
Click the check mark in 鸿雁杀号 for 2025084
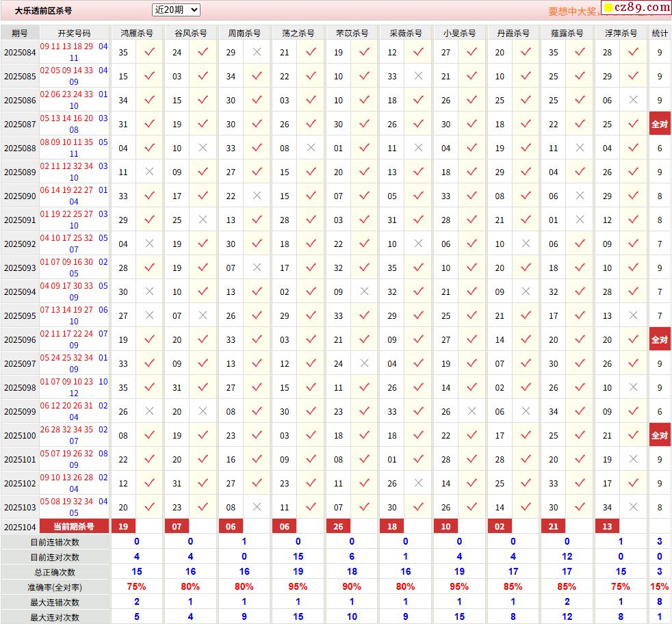[x=149, y=52]
